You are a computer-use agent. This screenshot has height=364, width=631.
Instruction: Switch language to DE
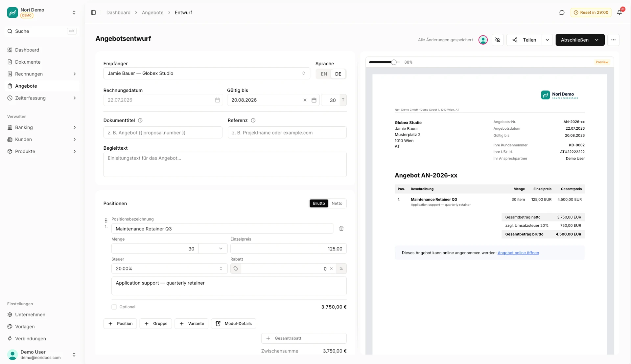[338, 74]
